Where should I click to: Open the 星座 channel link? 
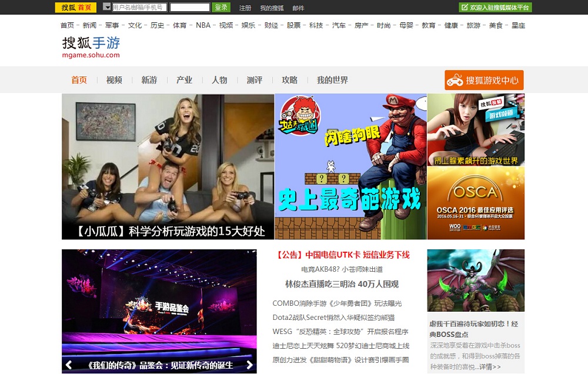tap(518, 25)
